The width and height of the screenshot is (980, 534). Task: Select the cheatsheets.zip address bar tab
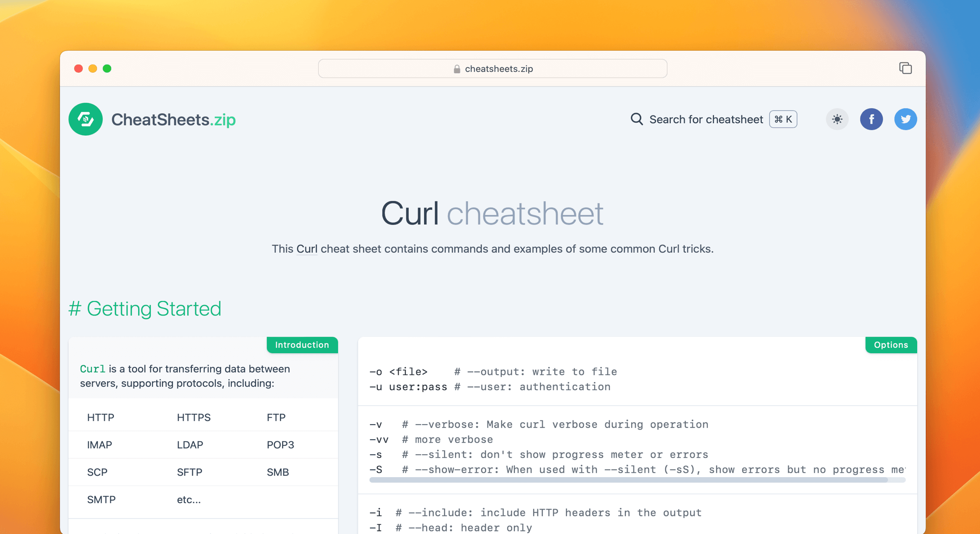point(498,68)
